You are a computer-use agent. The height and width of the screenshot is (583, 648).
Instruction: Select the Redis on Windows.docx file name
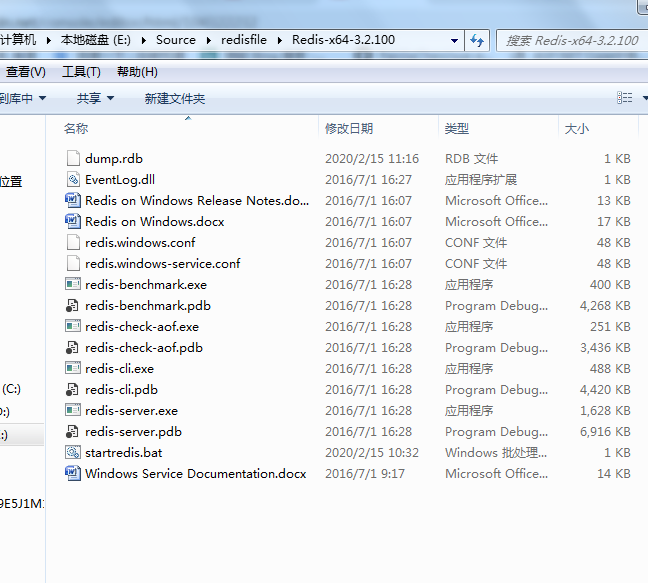[x=155, y=221]
